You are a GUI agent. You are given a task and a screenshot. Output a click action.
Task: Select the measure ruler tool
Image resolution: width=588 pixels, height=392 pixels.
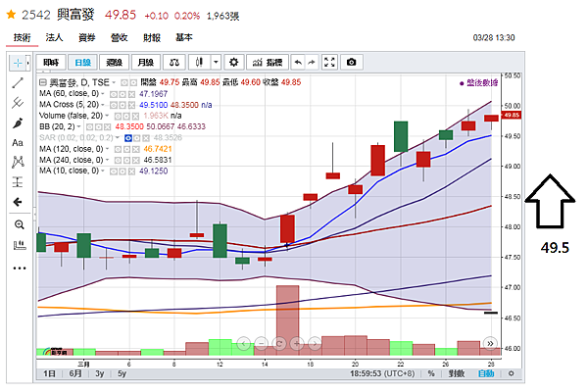point(20,245)
